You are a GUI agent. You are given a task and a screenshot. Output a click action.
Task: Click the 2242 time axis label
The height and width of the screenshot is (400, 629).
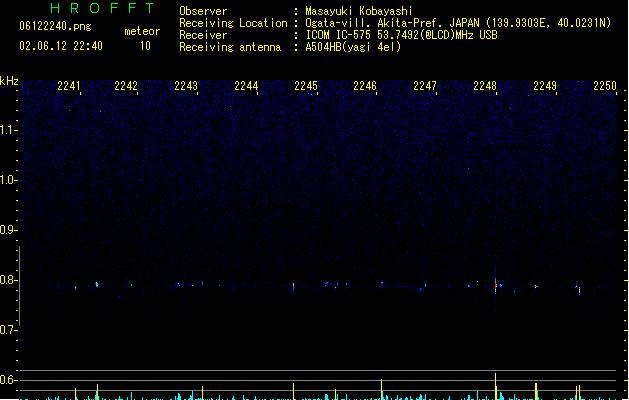tap(126, 86)
